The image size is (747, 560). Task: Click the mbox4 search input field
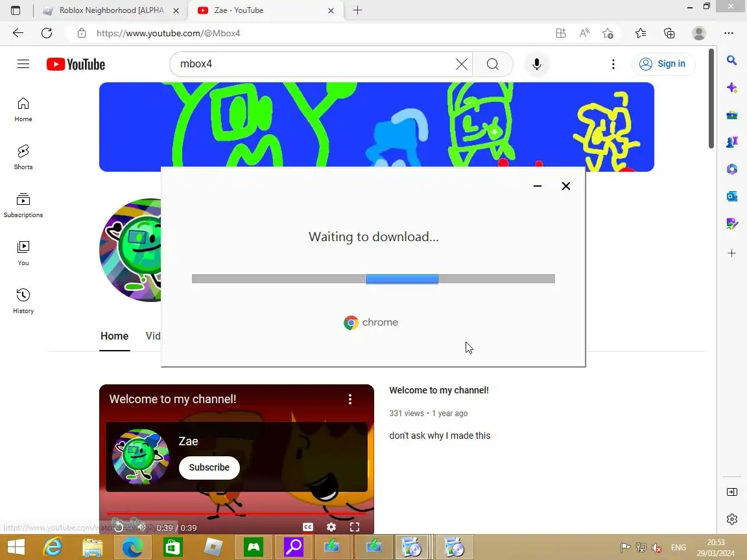coord(314,64)
